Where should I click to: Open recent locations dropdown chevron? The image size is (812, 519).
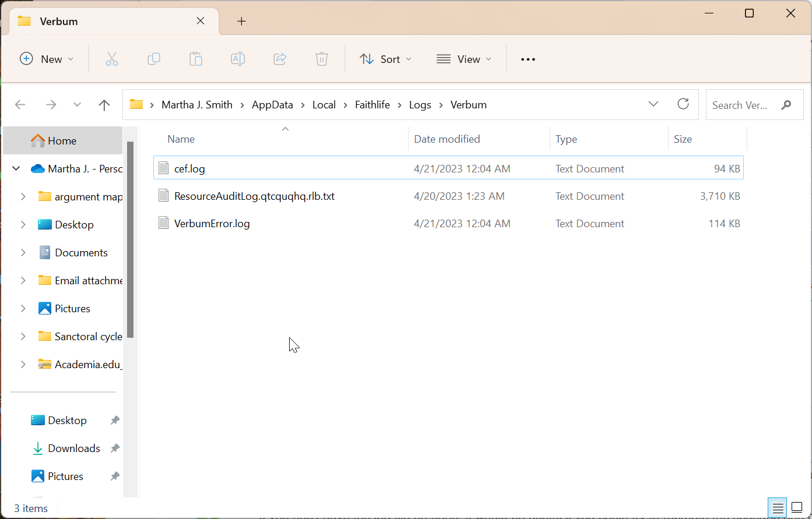click(78, 105)
